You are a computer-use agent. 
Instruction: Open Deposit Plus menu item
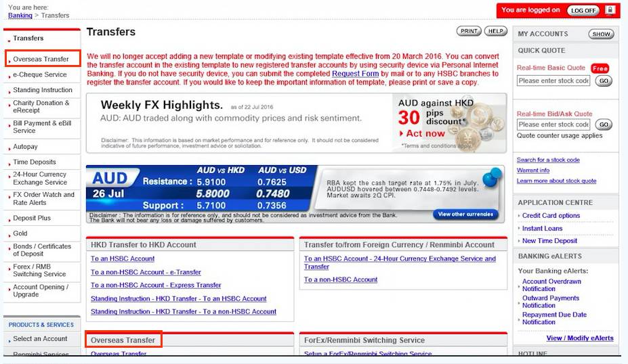coord(32,219)
